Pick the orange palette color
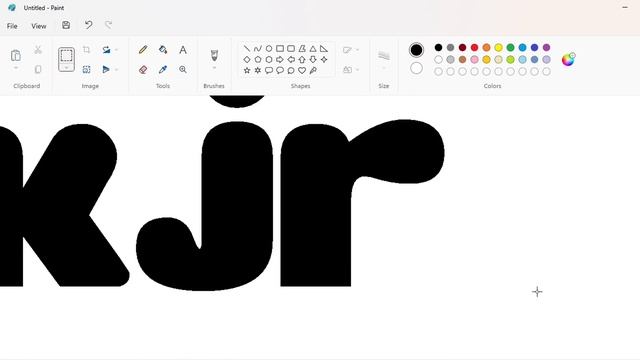This screenshot has height=360, width=640. [486, 48]
